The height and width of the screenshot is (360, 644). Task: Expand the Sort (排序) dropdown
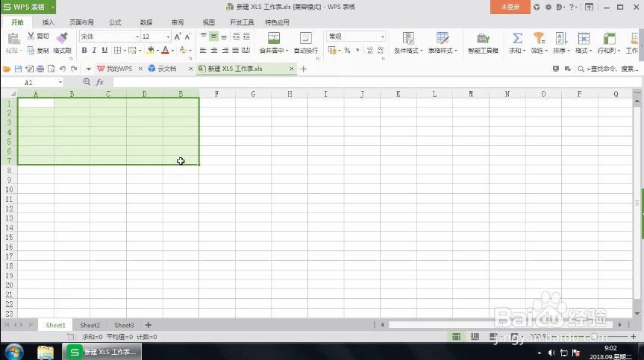coord(569,51)
